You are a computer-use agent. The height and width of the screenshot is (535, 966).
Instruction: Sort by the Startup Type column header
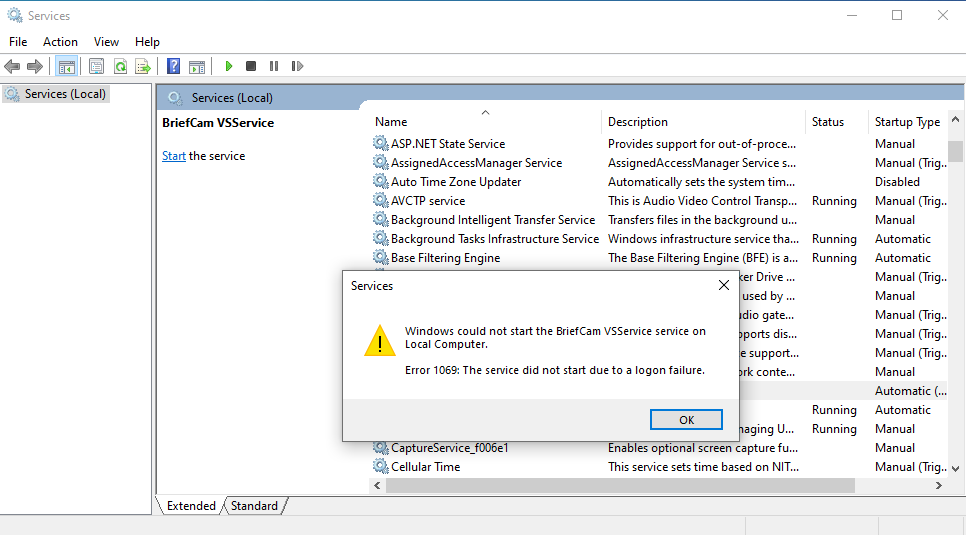(x=907, y=121)
